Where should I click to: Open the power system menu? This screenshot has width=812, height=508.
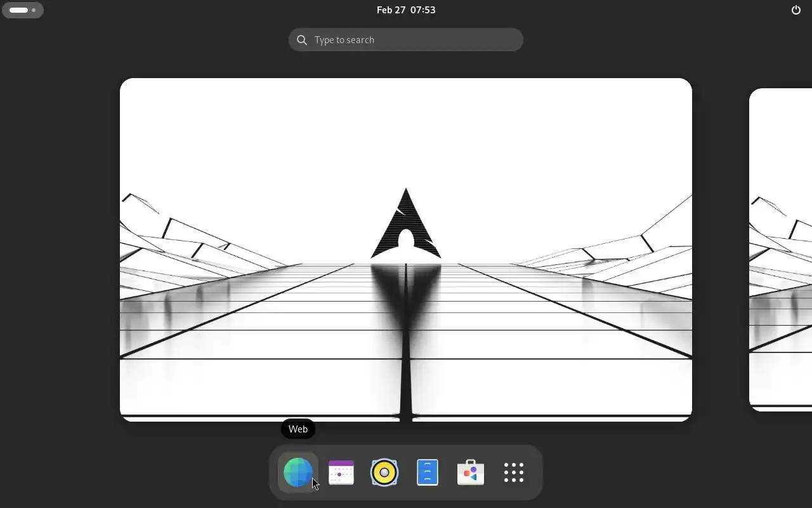click(796, 10)
